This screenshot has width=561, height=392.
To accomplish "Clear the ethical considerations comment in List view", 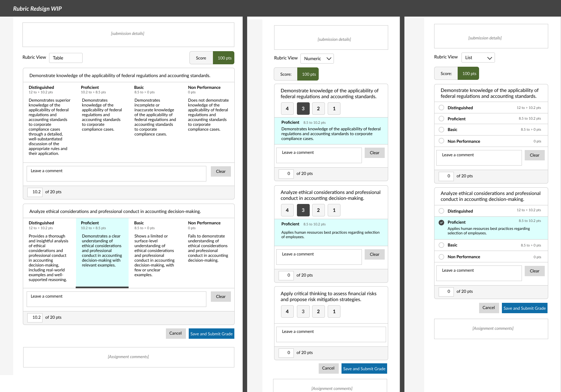I will 534,271.
